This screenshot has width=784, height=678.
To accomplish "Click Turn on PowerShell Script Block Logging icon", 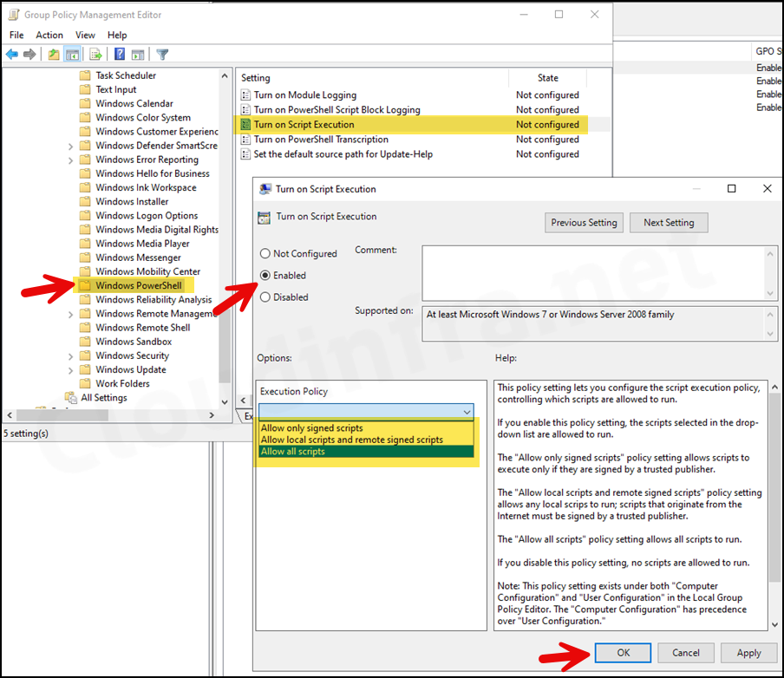I will coord(245,110).
